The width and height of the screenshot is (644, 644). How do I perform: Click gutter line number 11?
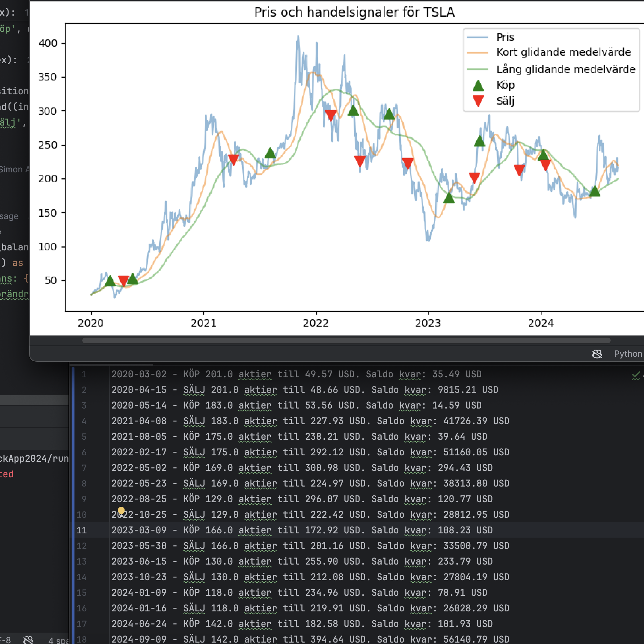pos(82,531)
